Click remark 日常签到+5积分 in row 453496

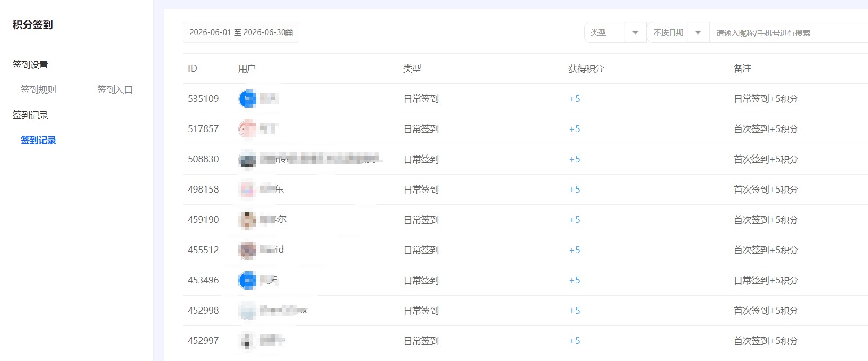click(766, 280)
